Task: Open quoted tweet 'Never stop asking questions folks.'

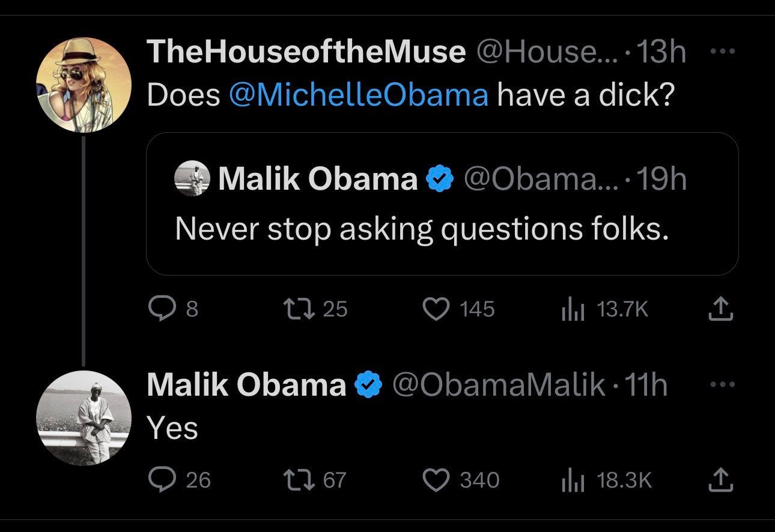Action: coord(442,204)
